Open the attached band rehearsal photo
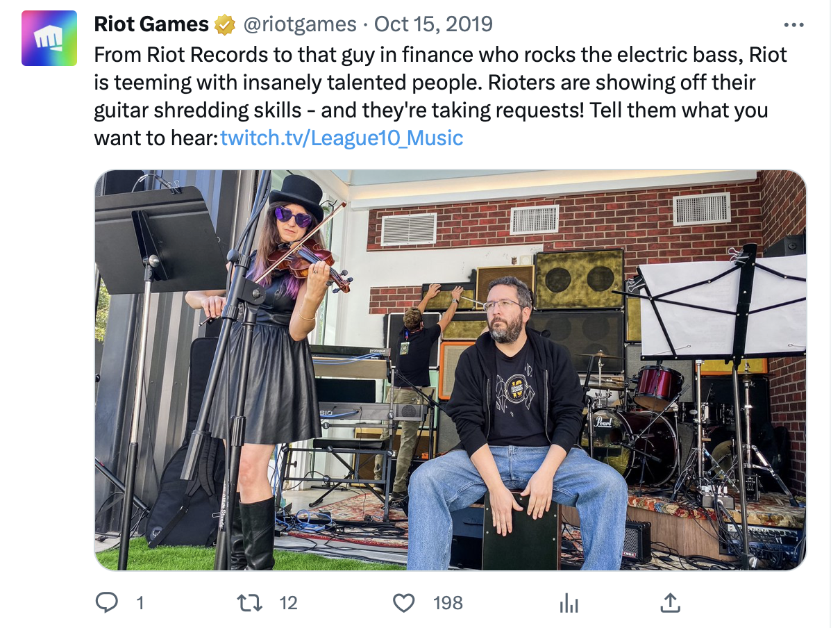This screenshot has width=840, height=628. pos(451,370)
